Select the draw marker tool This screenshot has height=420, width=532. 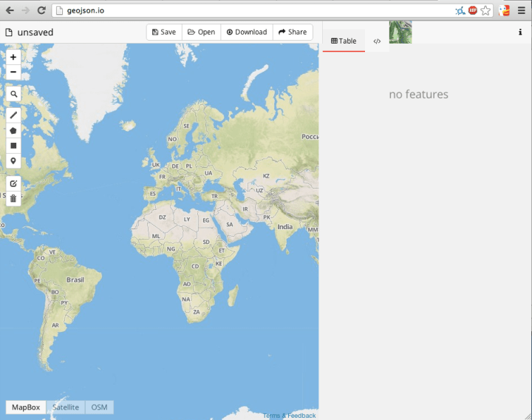pyautogui.click(x=13, y=160)
